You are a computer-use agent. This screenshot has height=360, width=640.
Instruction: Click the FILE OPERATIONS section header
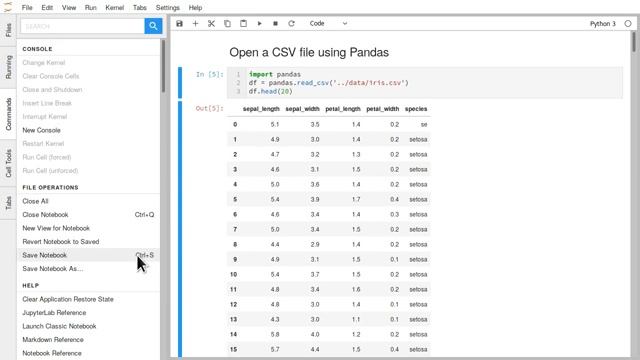tap(50, 187)
